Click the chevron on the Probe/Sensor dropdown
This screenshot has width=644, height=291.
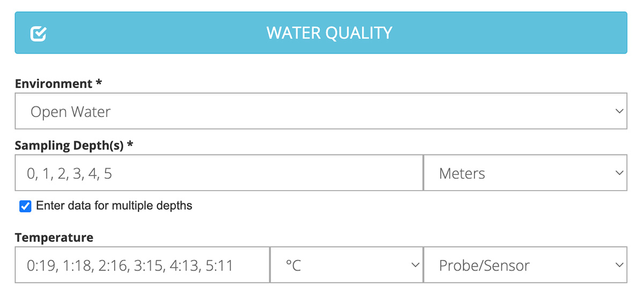(619, 265)
